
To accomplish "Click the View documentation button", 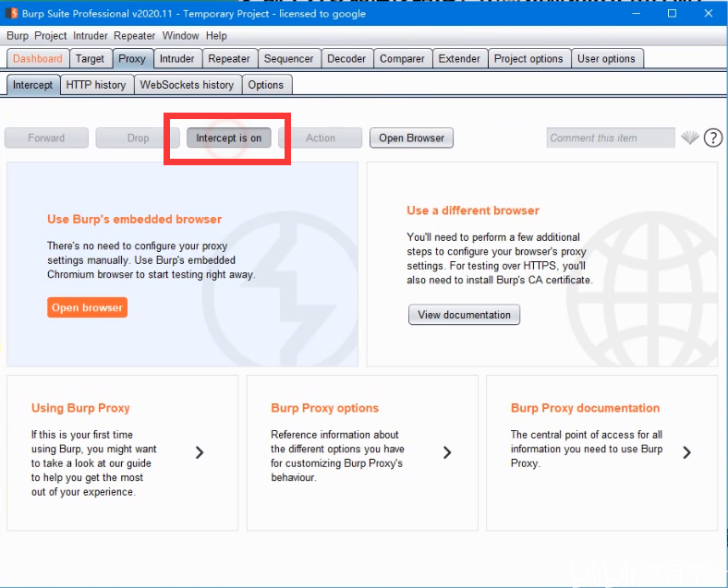I will pos(465,315).
